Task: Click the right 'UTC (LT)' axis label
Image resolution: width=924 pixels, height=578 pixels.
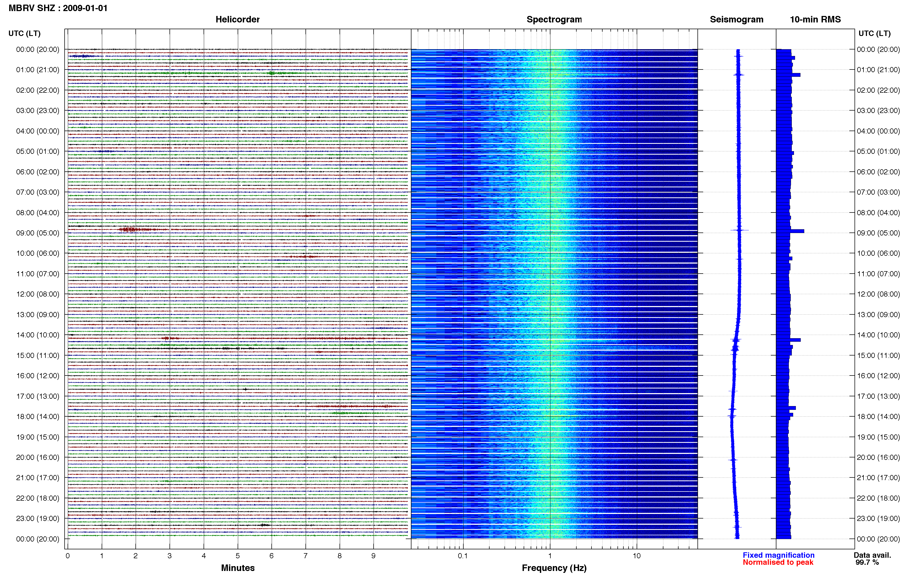Action: pyautogui.click(x=874, y=33)
